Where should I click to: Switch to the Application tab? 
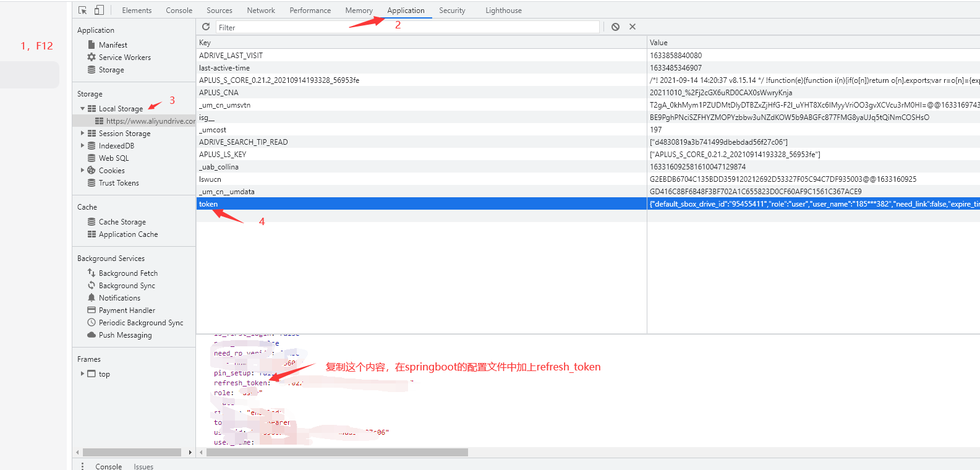coord(406,11)
